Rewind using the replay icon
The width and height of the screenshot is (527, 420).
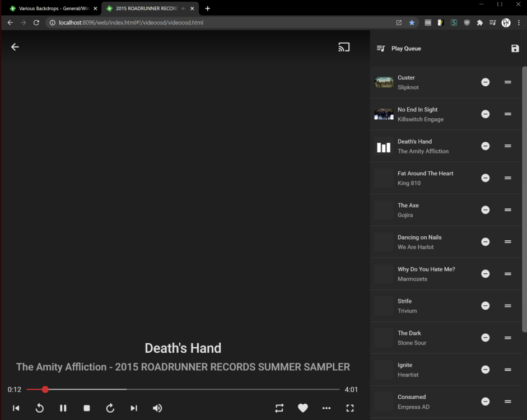pos(39,408)
